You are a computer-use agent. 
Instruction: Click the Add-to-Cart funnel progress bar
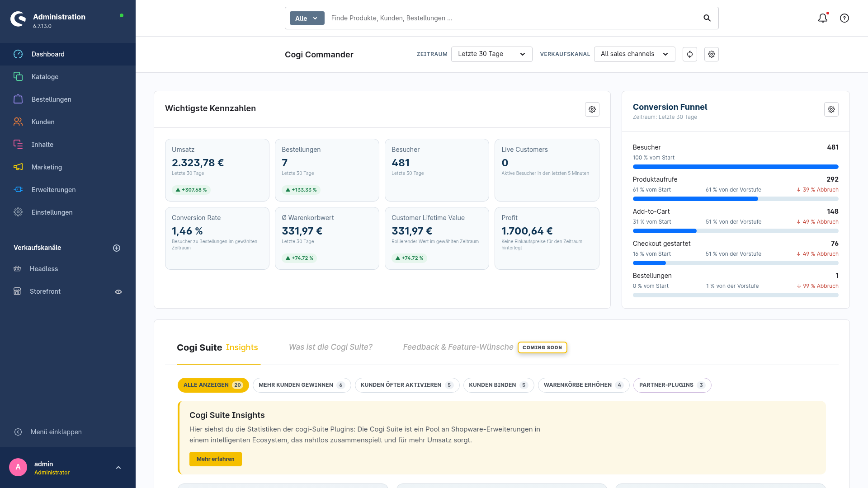[x=736, y=231]
